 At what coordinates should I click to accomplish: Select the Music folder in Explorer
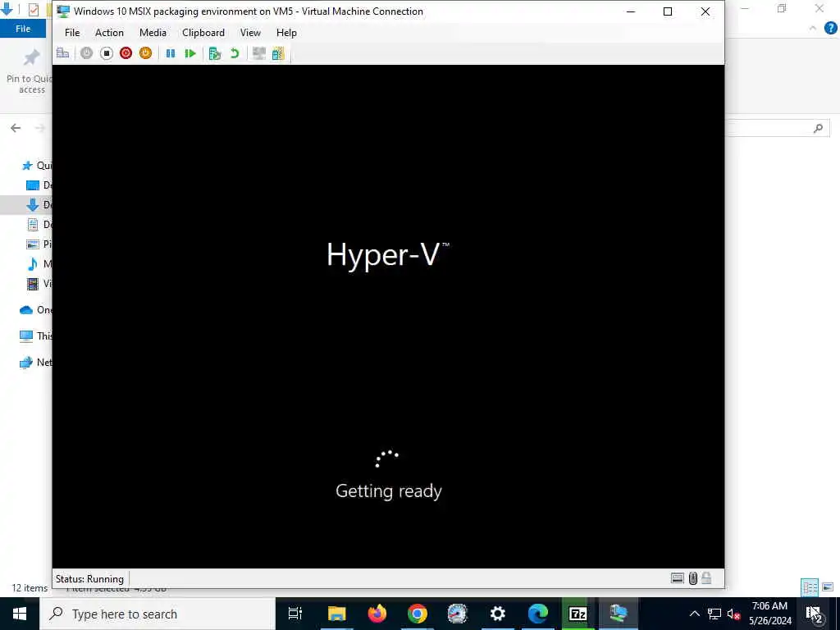tap(39, 263)
